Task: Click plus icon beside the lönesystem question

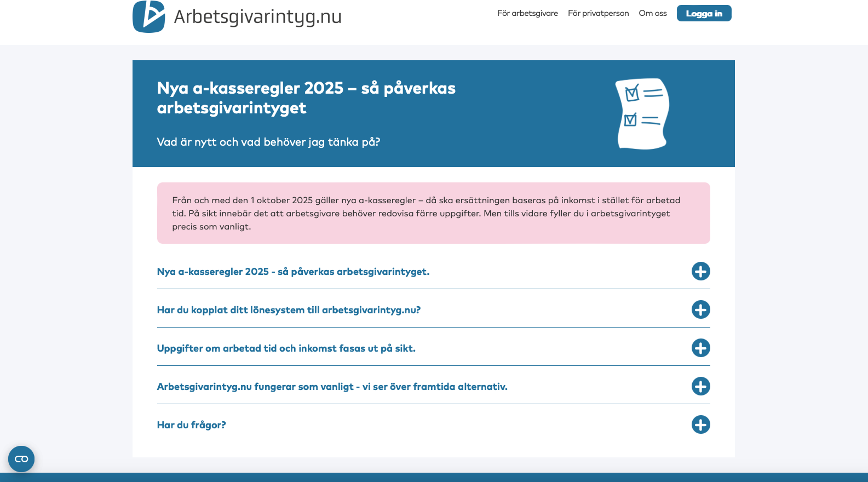Action: point(700,309)
